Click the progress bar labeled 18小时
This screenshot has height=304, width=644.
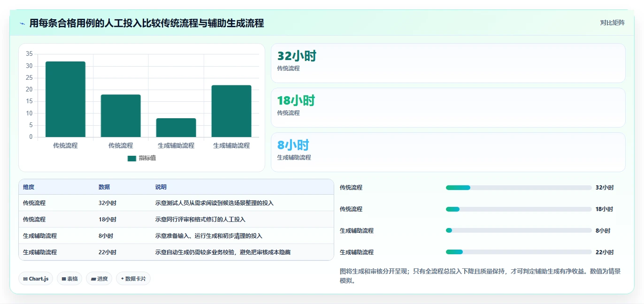[519, 209]
